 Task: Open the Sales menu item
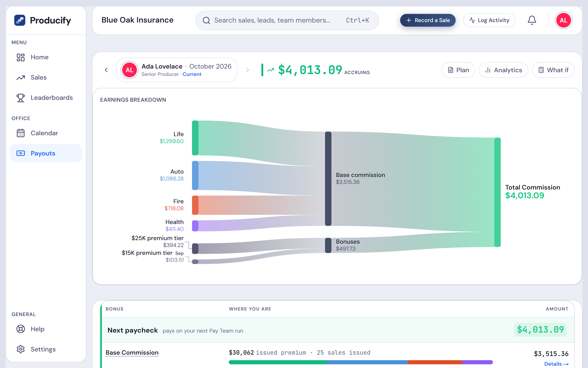coord(46,77)
